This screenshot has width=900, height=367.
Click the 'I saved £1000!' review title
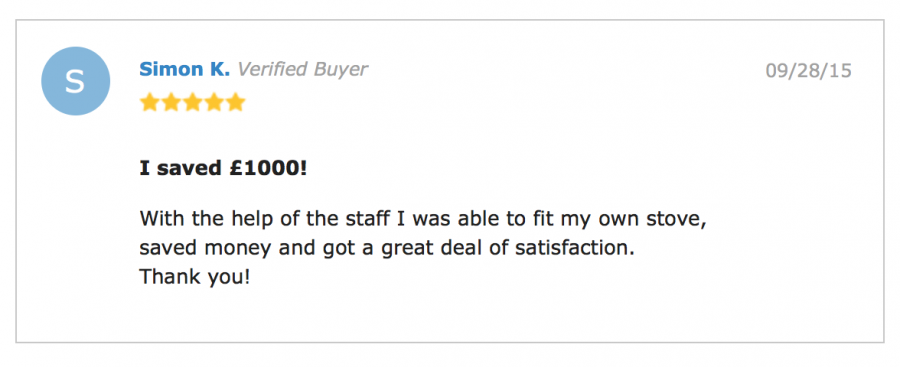tap(223, 168)
